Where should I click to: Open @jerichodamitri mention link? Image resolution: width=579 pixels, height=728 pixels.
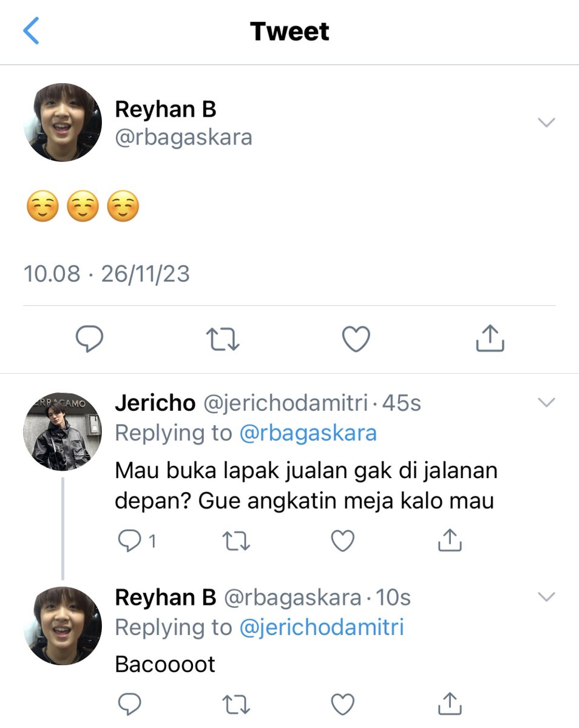pyautogui.click(x=322, y=628)
